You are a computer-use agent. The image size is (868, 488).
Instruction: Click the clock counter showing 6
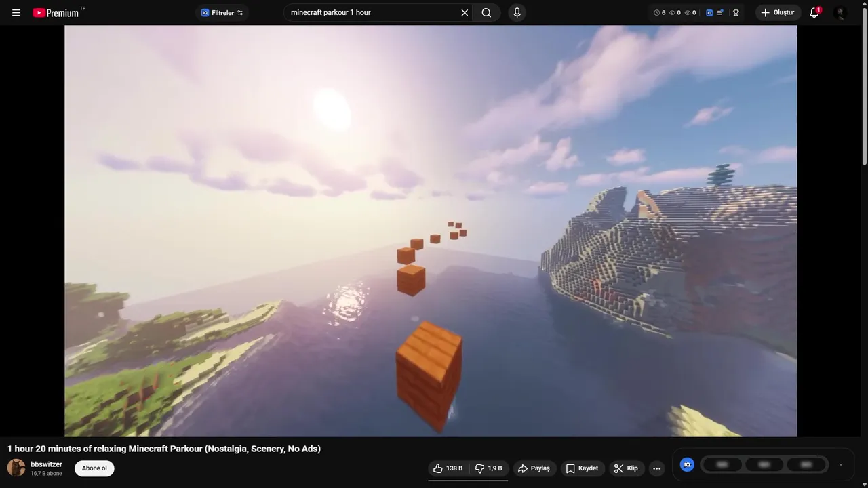[659, 13]
